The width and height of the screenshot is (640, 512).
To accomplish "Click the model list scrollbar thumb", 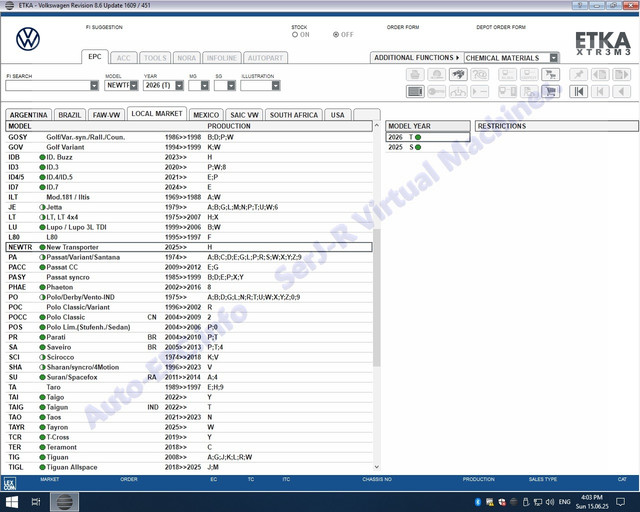I will click(x=376, y=297).
